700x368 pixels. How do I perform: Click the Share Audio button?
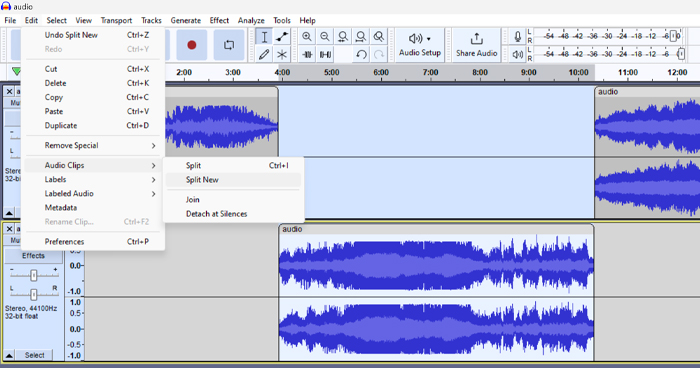[476, 45]
